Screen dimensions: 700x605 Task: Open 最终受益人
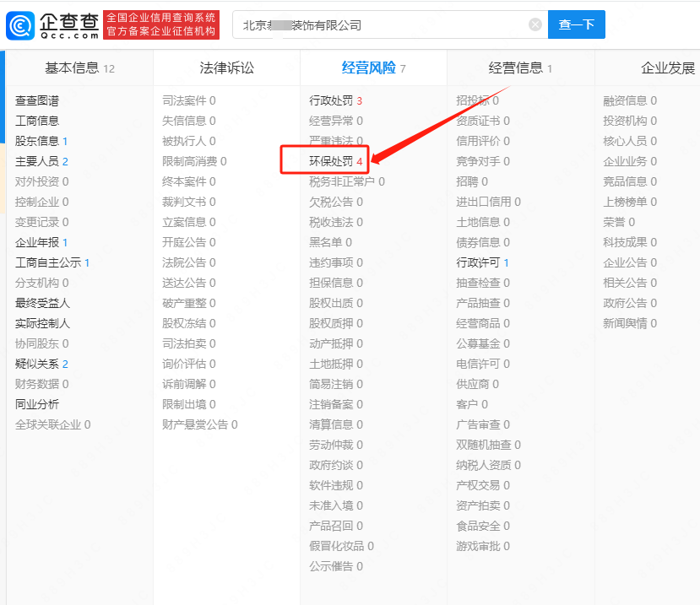click(x=42, y=304)
